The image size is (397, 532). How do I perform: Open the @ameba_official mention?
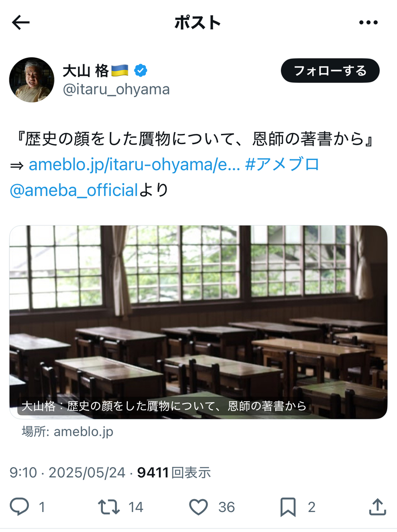click(x=74, y=190)
